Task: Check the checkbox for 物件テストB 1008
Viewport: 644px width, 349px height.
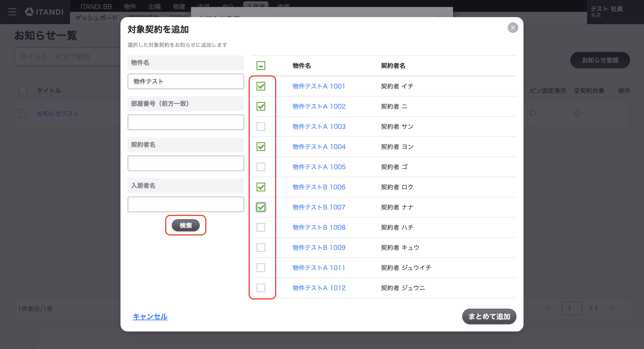Action: pyautogui.click(x=261, y=227)
